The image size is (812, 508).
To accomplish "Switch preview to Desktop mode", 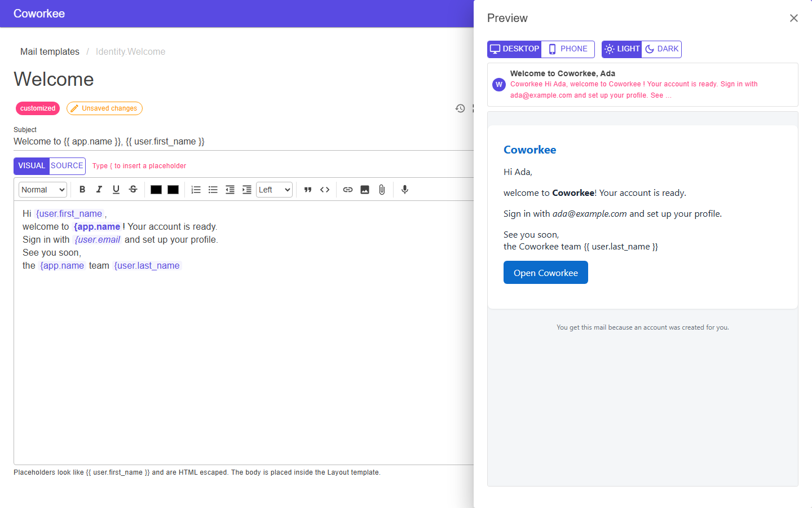I will pyautogui.click(x=514, y=49).
